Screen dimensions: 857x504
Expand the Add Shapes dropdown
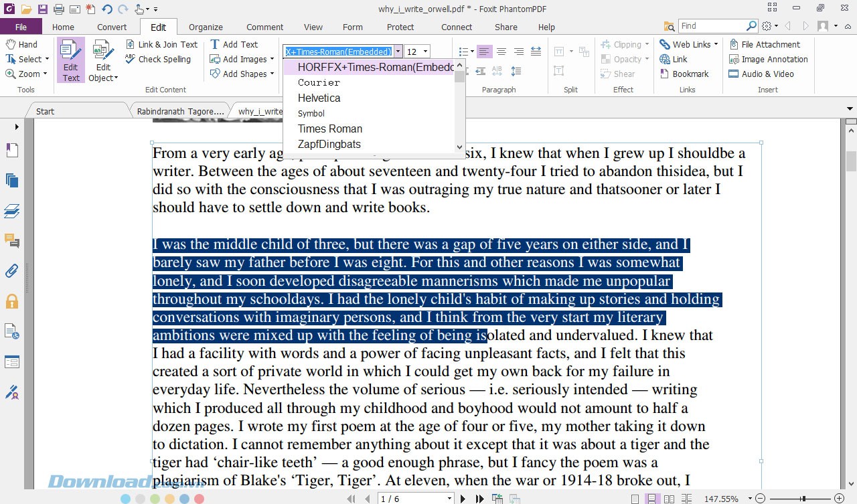click(272, 74)
